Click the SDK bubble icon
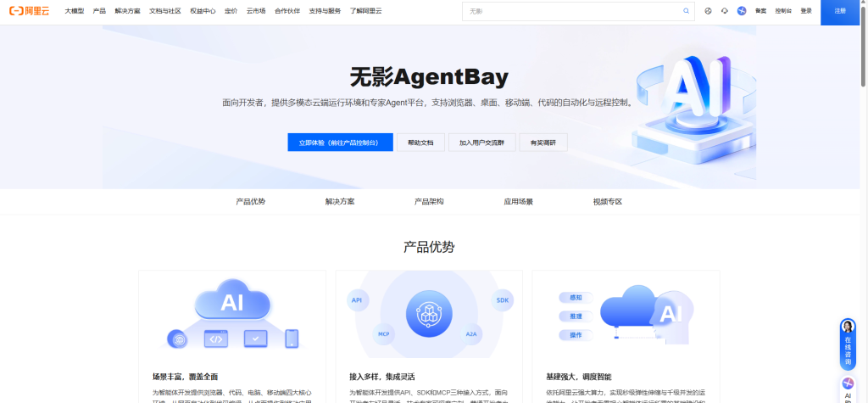The width and height of the screenshot is (868, 403). point(502,299)
